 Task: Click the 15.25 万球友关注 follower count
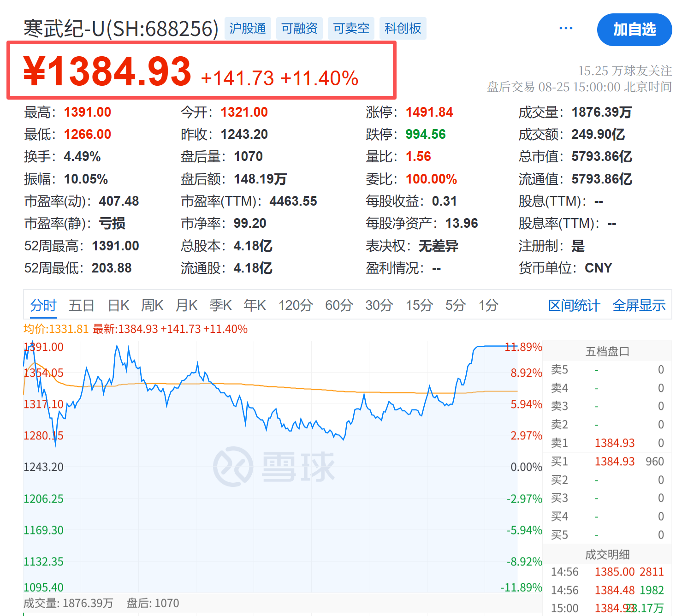click(625, 71)
